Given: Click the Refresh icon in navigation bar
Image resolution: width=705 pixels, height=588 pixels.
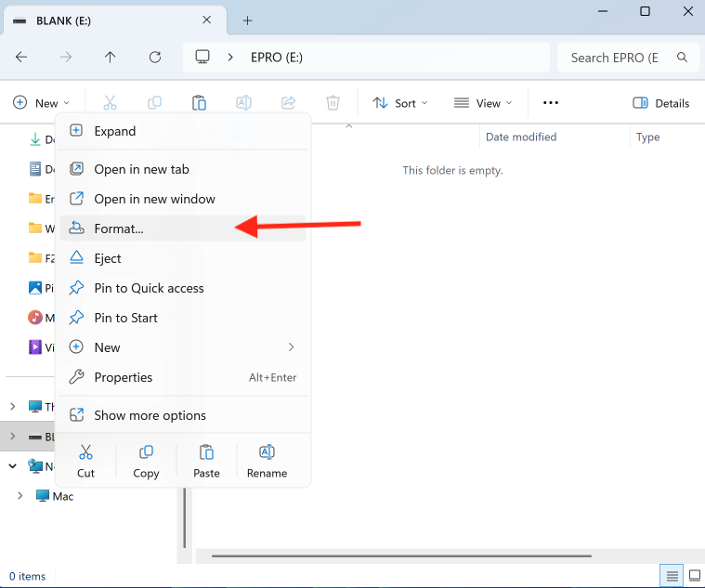Looking at the screenshot, I should (x=155, y=58).
